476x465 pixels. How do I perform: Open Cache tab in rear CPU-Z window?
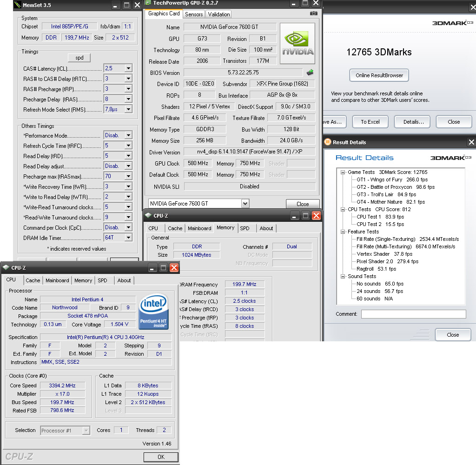click(x=175, y=228)
